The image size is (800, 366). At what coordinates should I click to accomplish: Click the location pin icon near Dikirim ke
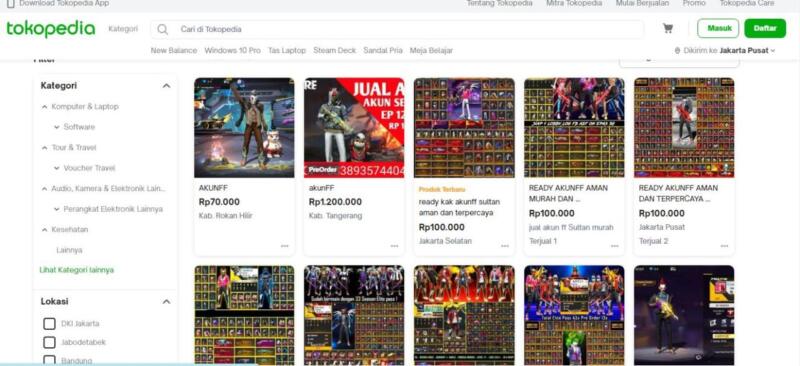tap(678, 51)
